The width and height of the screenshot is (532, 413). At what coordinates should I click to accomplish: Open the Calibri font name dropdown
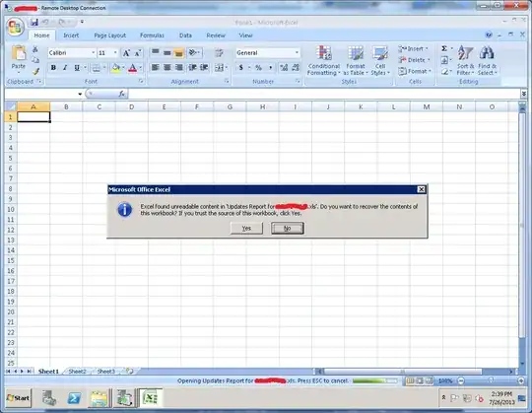(93, 53)
